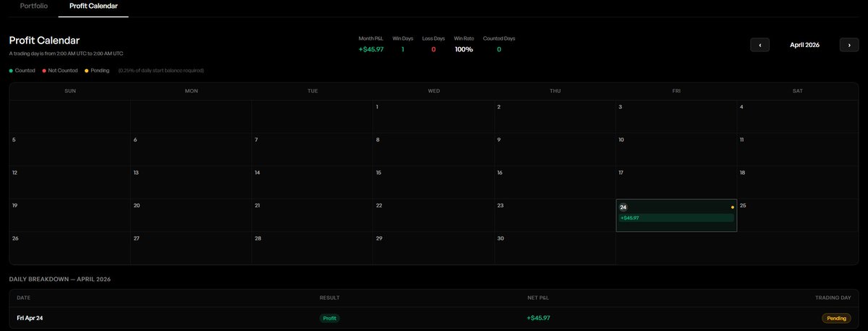Select calendar day 1
The image size is (868, 331).
click(x=433, y=117)
